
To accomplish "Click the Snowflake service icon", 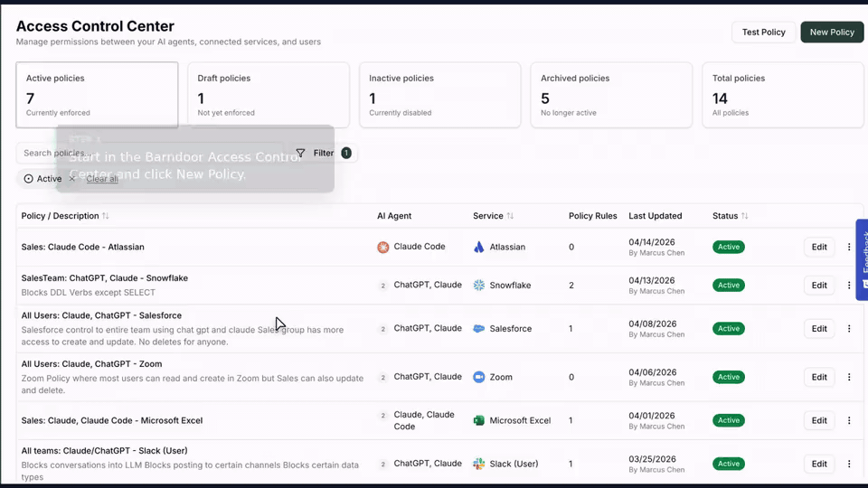I will point(479,285).
